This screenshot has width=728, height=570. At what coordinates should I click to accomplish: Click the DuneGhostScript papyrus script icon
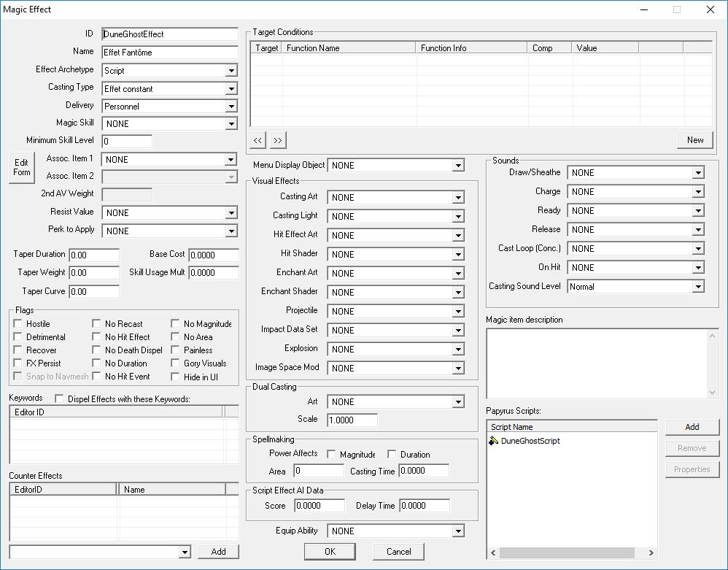[494, 441]
